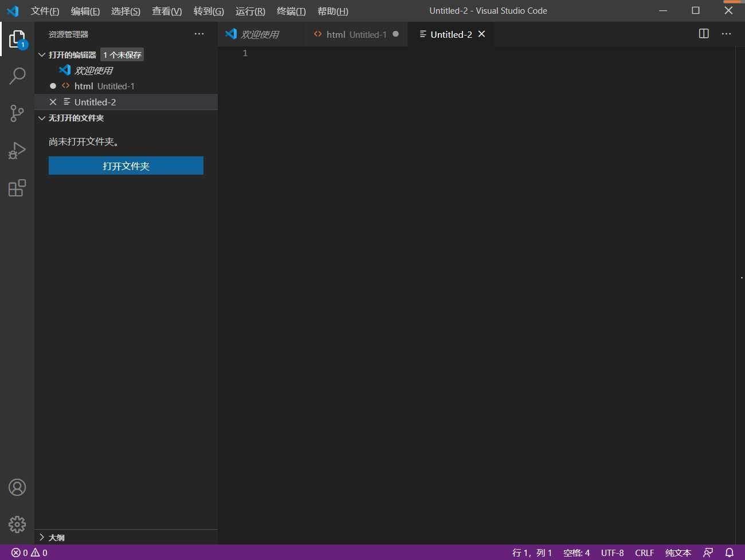This screenshot has width=745, height=560.
Task: Open the 文件(F) menu
Action: [45, 11]
